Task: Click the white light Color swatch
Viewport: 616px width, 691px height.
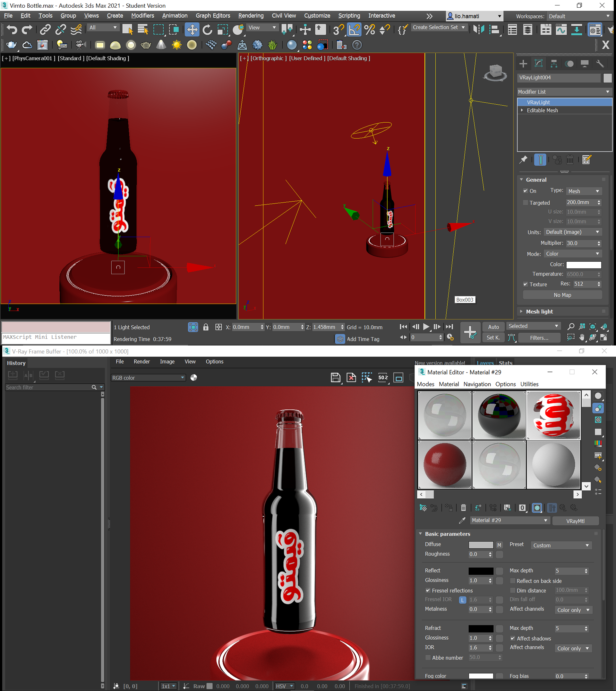Action: click(584, 265)
